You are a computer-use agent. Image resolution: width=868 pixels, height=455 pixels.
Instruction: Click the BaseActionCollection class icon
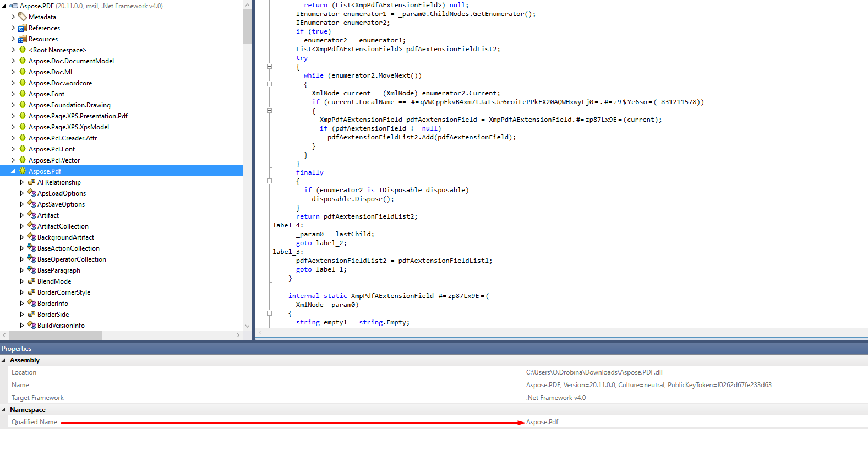(31, 248)
